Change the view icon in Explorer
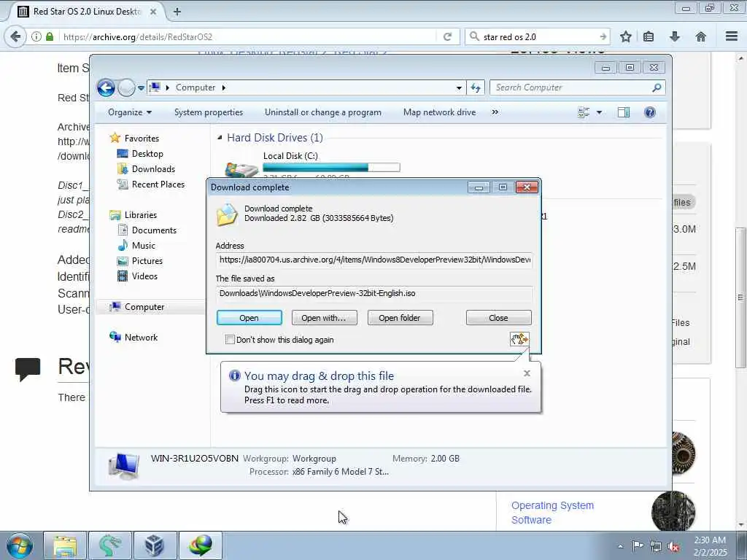The width and height of the screenshot is (747, 560). pyautogui.click(x=584, y=112)
